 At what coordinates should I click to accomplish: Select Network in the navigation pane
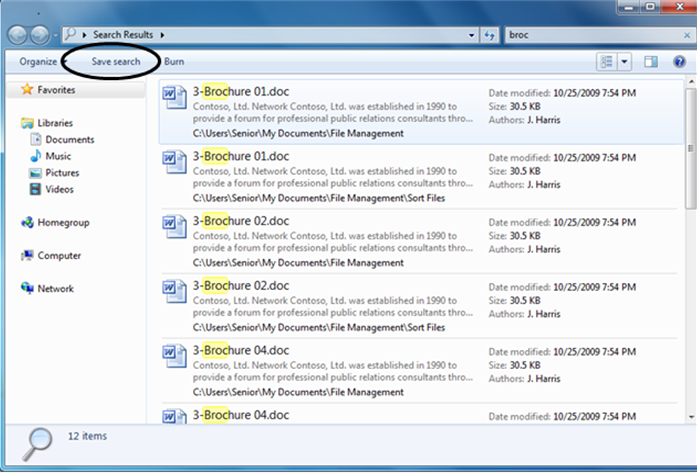coord(56,289)
